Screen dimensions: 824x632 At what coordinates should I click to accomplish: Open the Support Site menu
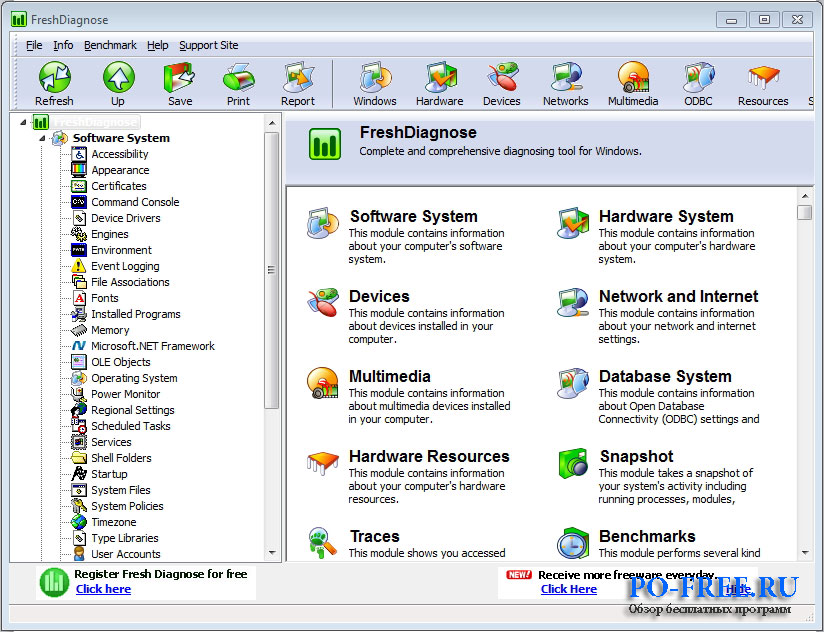tap(209, 46)
